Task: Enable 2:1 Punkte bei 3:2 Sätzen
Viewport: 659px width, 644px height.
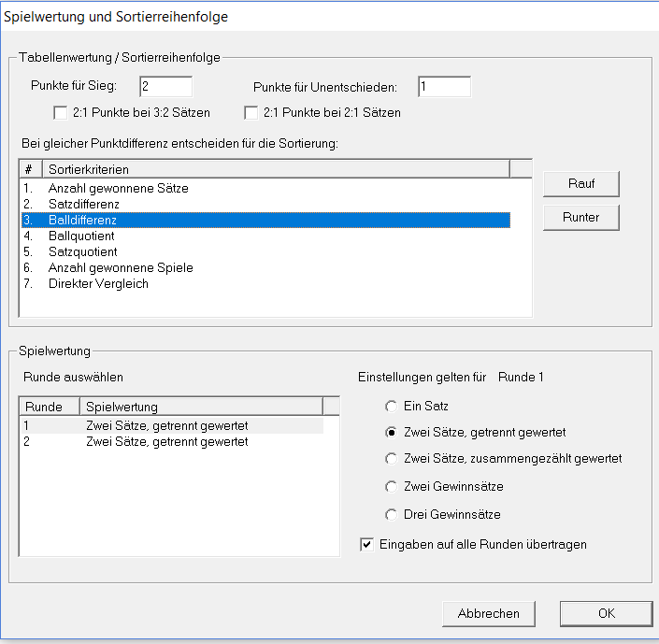Action: click(61, 113)
